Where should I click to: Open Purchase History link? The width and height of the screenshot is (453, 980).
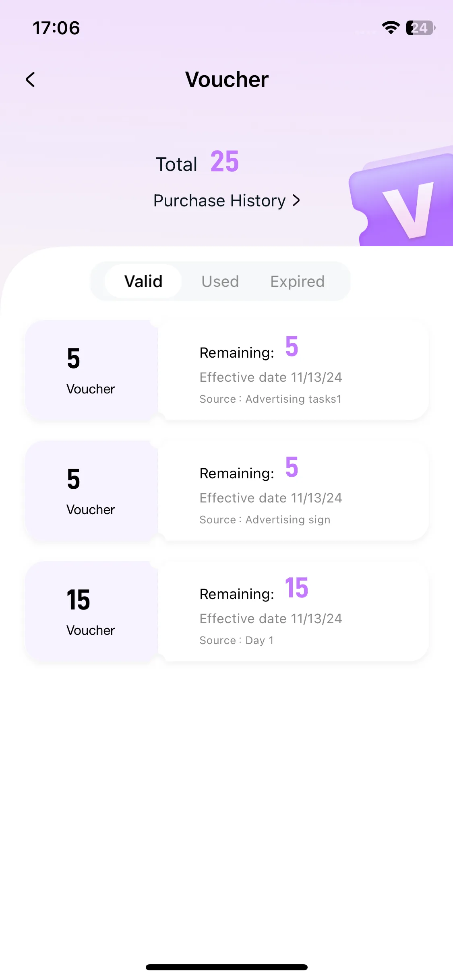coord(227,200)
